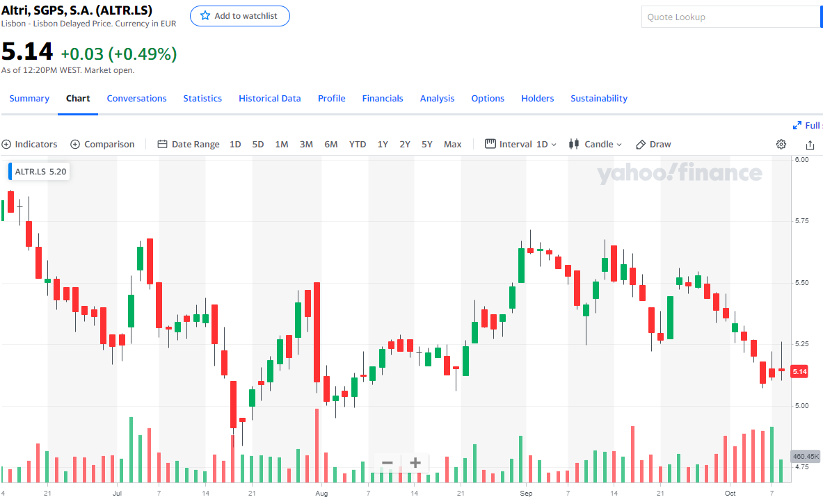Open the Financials tab

(383, 99)
